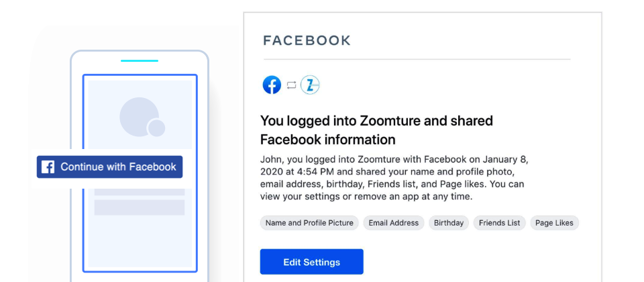Image resolution: width=644 pixels, height=282 pixels.
Task: Select the Name and Profile Picture chip
Action: pyautogui.click(x=309, y=223)
